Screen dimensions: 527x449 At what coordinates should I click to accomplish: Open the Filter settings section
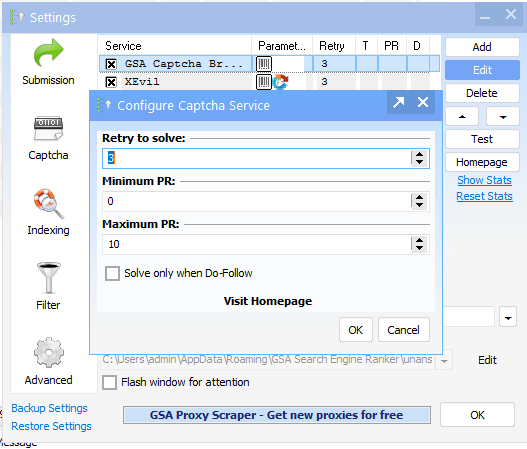tap(48, 286)
